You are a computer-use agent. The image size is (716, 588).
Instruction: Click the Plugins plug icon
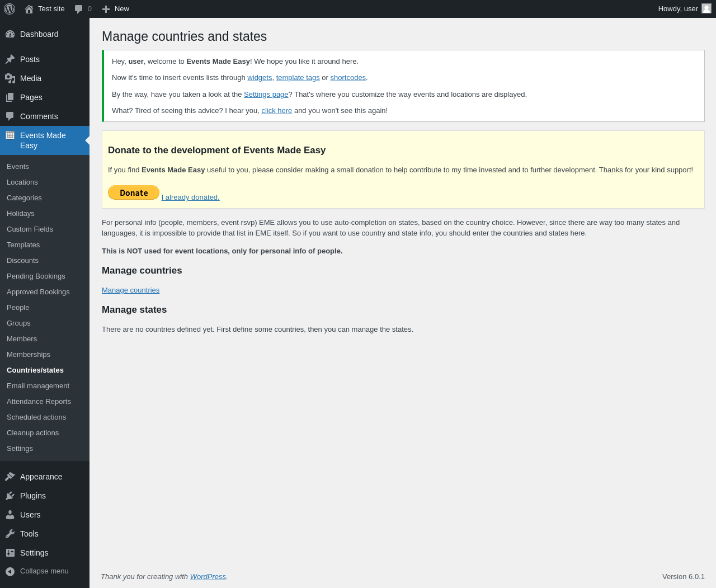[10, 496]
